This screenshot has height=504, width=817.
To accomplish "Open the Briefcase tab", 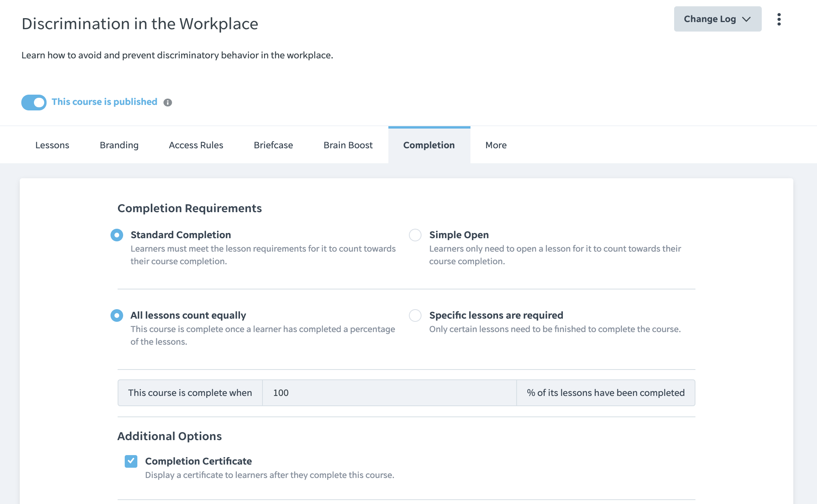I will click(274, 145).
